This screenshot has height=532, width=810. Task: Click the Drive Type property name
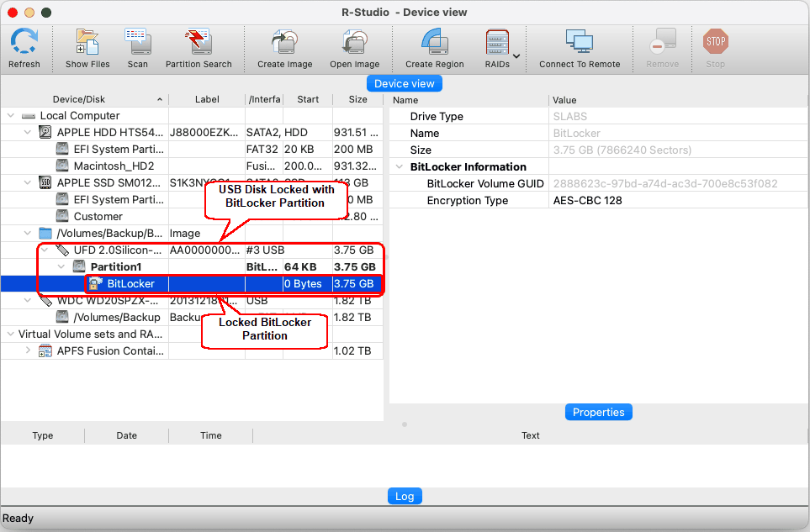[x=437, y=117]
